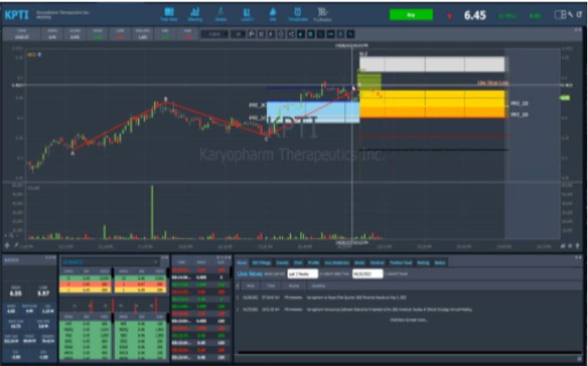Click the pause icon at news panel bottom-right
This screenshot has width=588, height=366.
coord(580,359)
